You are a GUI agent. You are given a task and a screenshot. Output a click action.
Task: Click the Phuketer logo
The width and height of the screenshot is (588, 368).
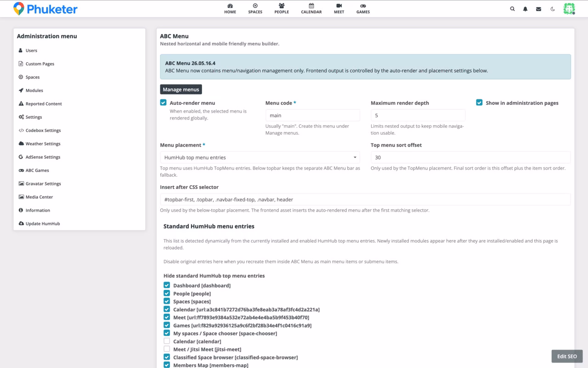[45, 9]
